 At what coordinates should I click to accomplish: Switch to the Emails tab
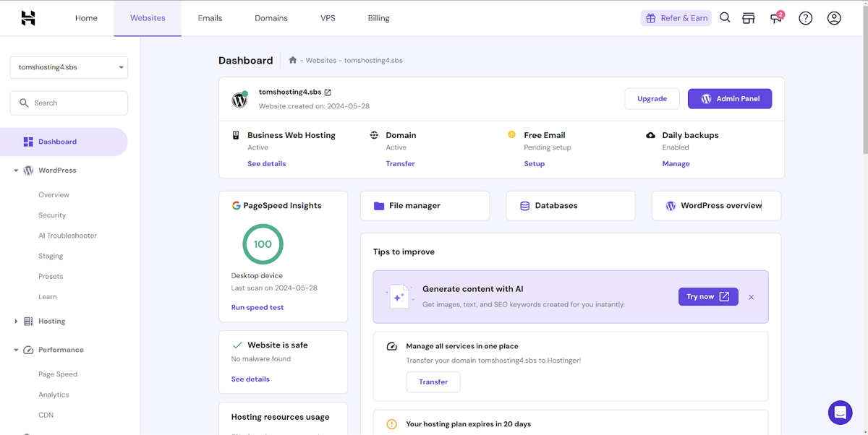(x=210, y=17)
